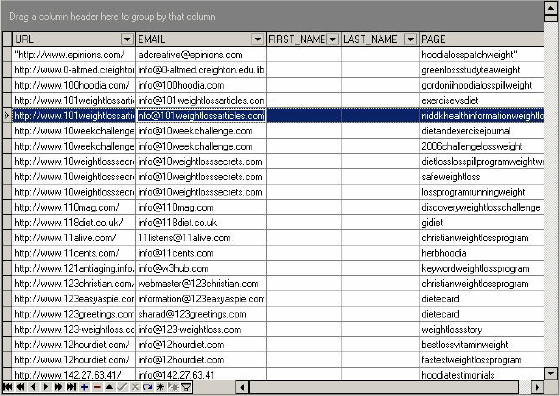Select the greenlossstudyteaweight page cell
Viewport: 560px width, 396px height.
click(482, 70)
